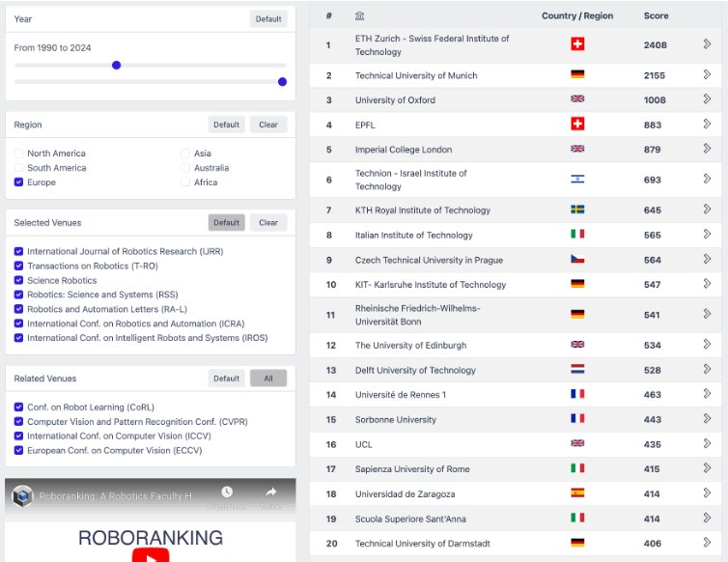Enable the South America region checkbox

click(18, 168)
